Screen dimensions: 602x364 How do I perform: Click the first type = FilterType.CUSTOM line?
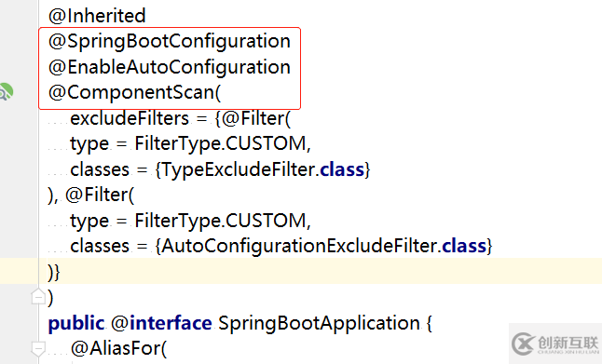click(x=190, y=144)
